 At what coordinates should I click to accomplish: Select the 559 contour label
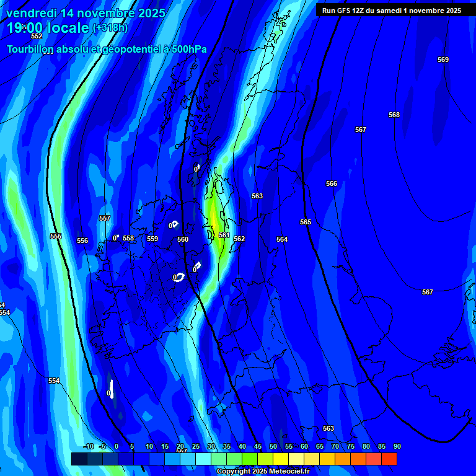coord(152,239)
